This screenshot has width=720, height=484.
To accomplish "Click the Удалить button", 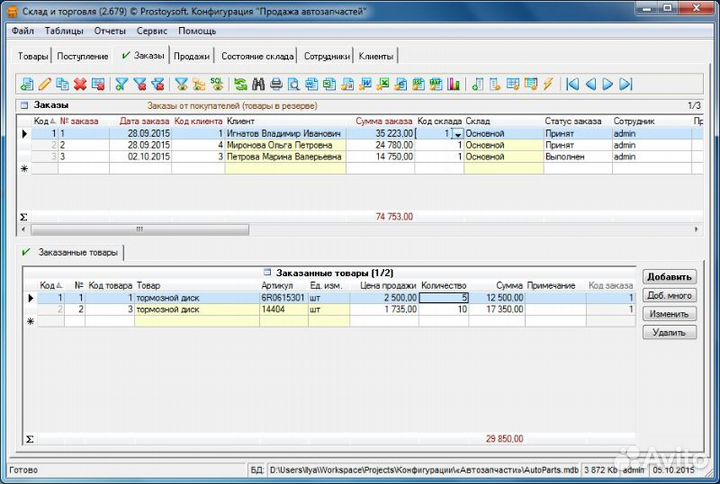I will (x=669, y=332).
